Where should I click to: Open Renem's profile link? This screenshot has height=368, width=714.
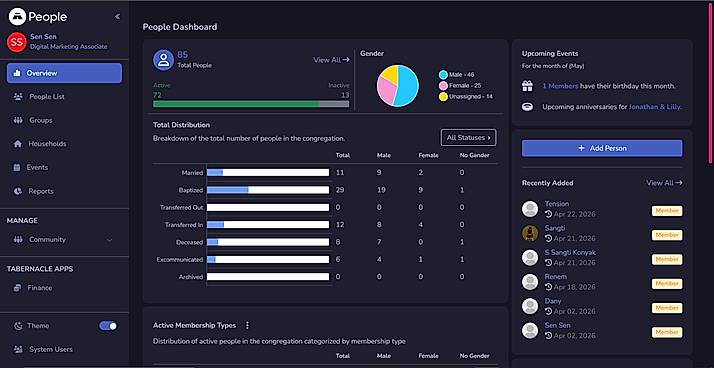[556, 276]
